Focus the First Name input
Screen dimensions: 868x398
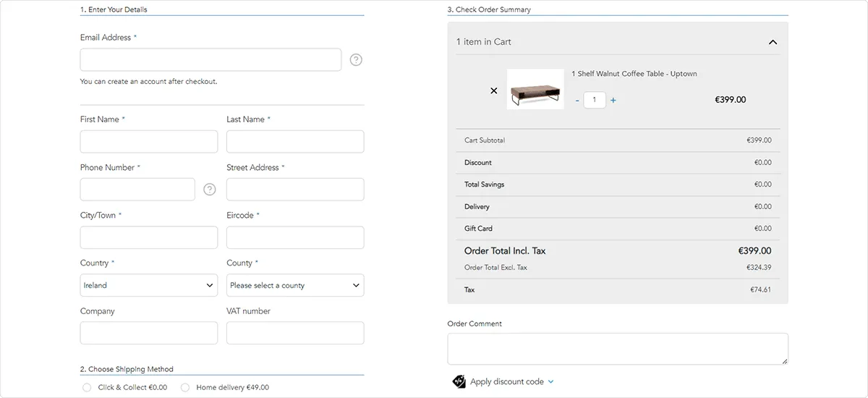point(149,142)
